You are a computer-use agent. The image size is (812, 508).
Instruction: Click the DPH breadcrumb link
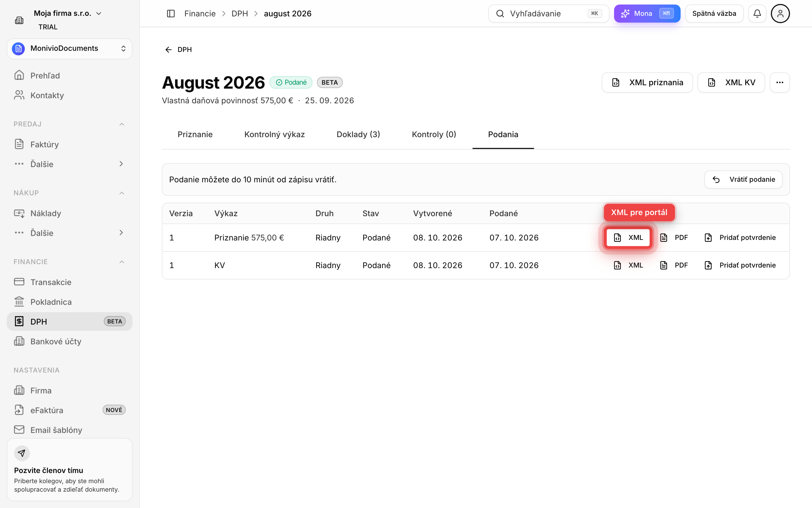(x=240, y=14)
